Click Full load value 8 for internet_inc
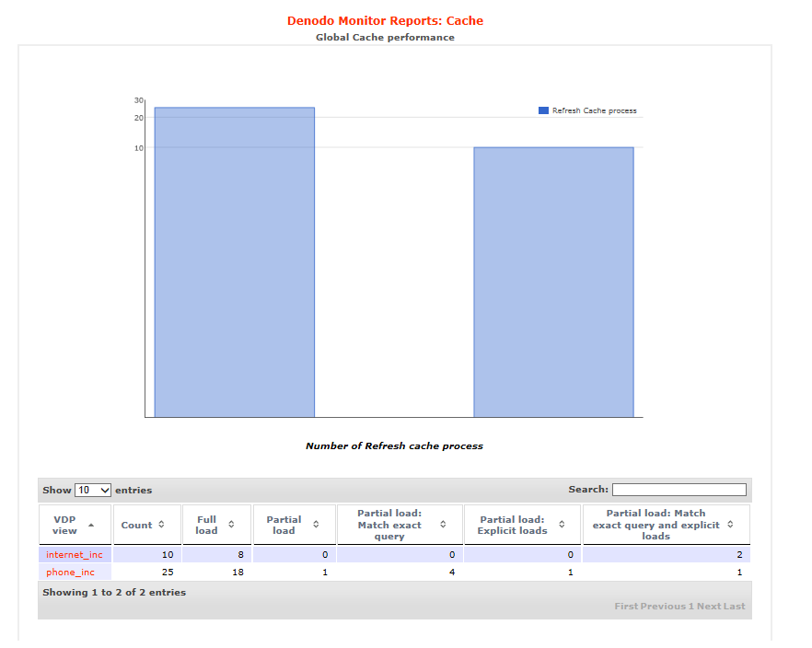This screenshot has width=812, height=648. point(241,555)
